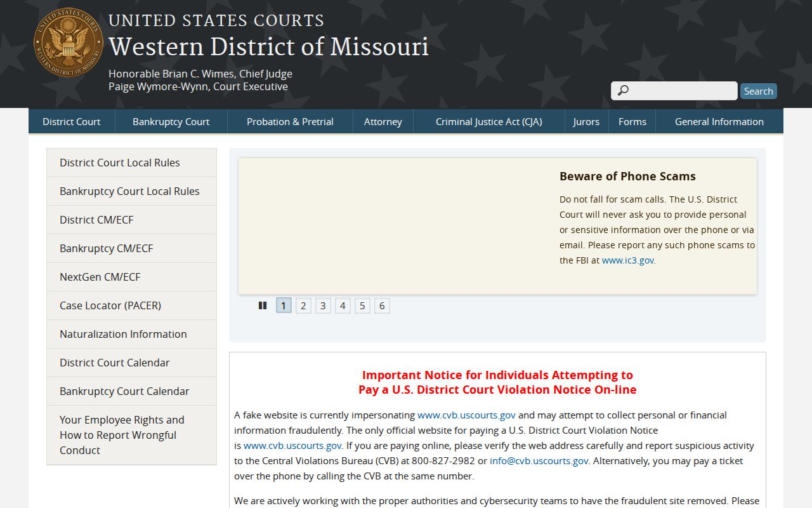Open Case Locator (PACER)
812x508 pixels.
pyautogui.click(x=131, y=305)
